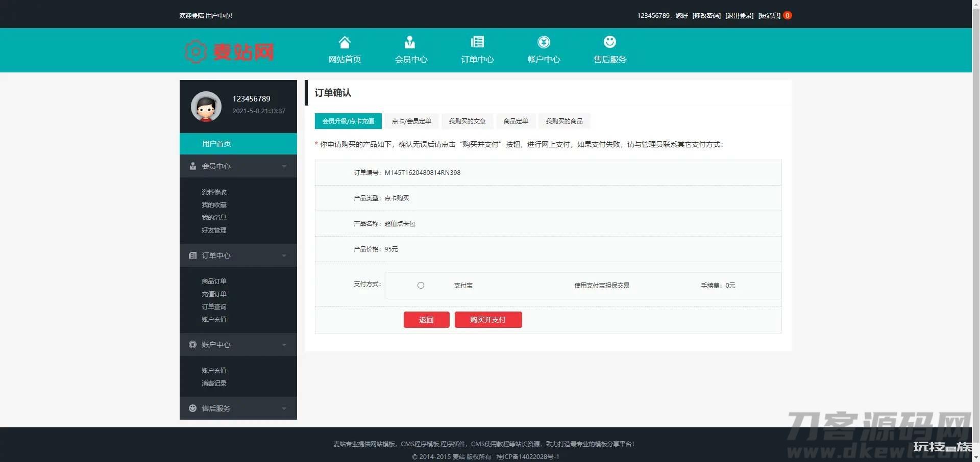Open 商品订单 in the sidebar

214,281
